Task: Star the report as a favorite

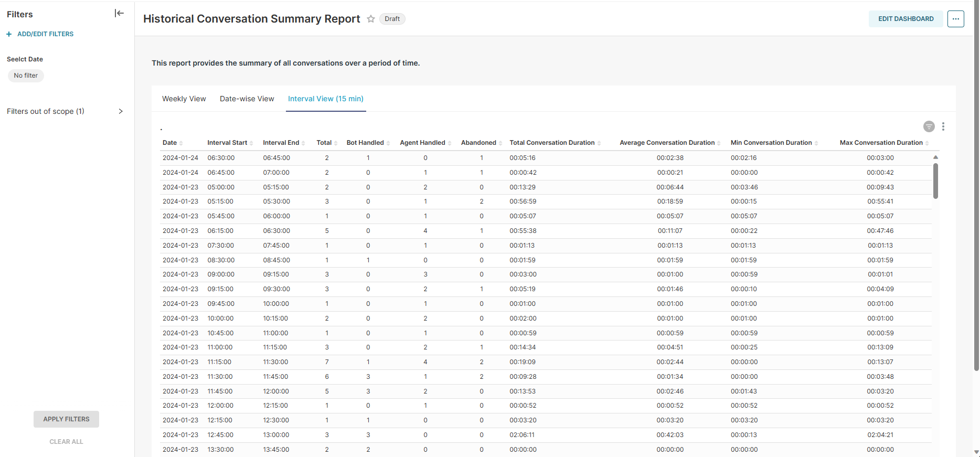Action: click(x=371, y=19)
